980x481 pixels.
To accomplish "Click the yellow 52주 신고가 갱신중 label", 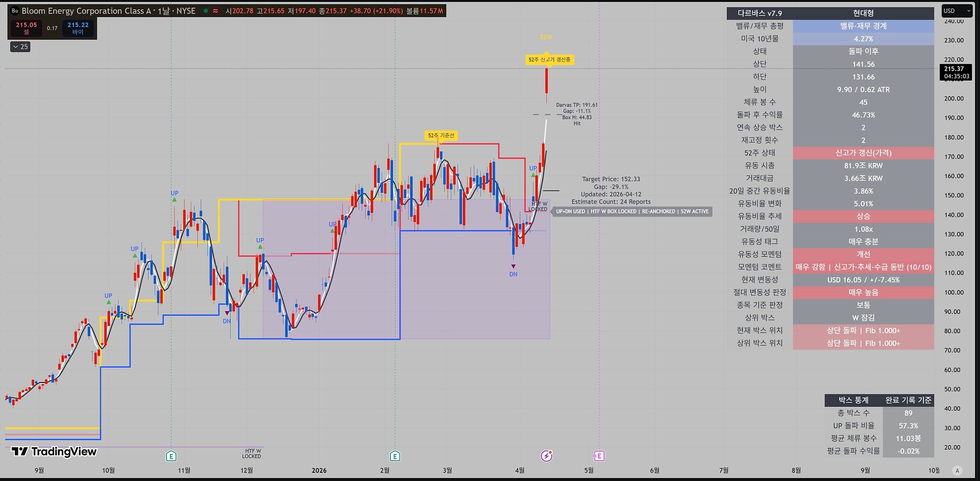I will coord(549,60).
